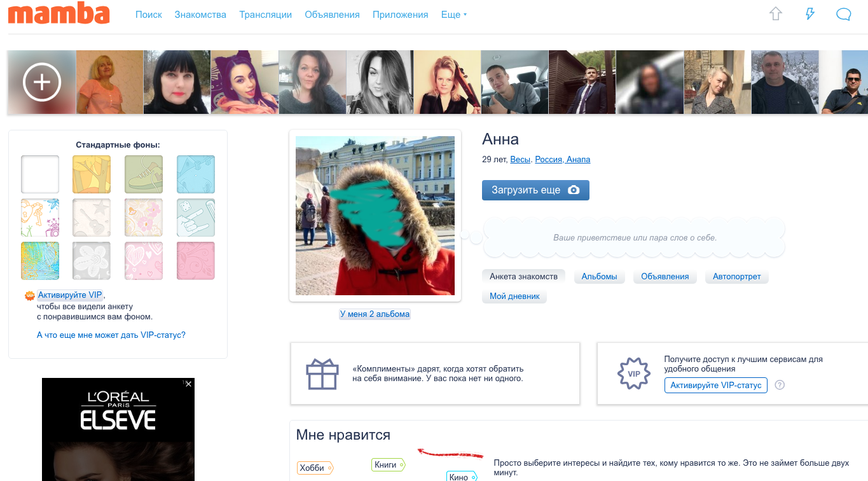Click the gift box compliments icon
This screenshot has height=481, width=868.
coord(322,373)
